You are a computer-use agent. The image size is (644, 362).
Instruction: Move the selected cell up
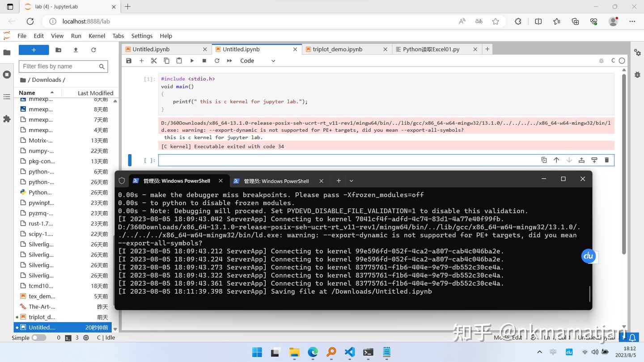coord(556,160)
